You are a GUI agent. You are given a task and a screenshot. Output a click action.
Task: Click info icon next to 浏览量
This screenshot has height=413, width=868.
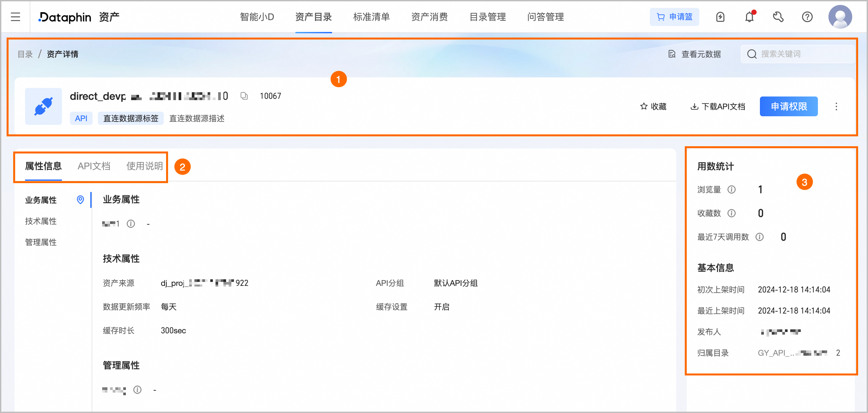pyautogui.click(x=732, y=190)
